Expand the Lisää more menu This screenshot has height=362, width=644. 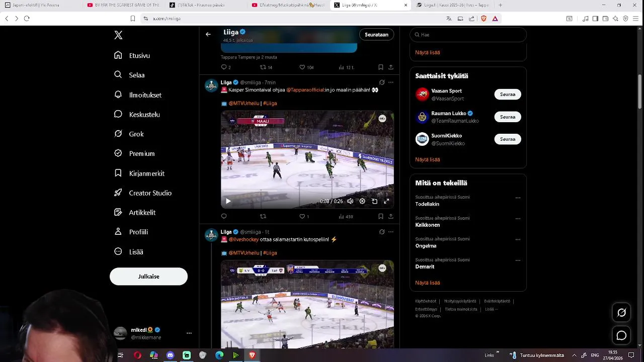[129, 251]
